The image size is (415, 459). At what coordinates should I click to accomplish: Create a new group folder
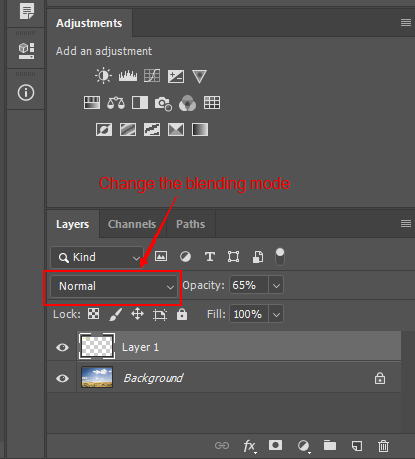(x=330, y=445)
